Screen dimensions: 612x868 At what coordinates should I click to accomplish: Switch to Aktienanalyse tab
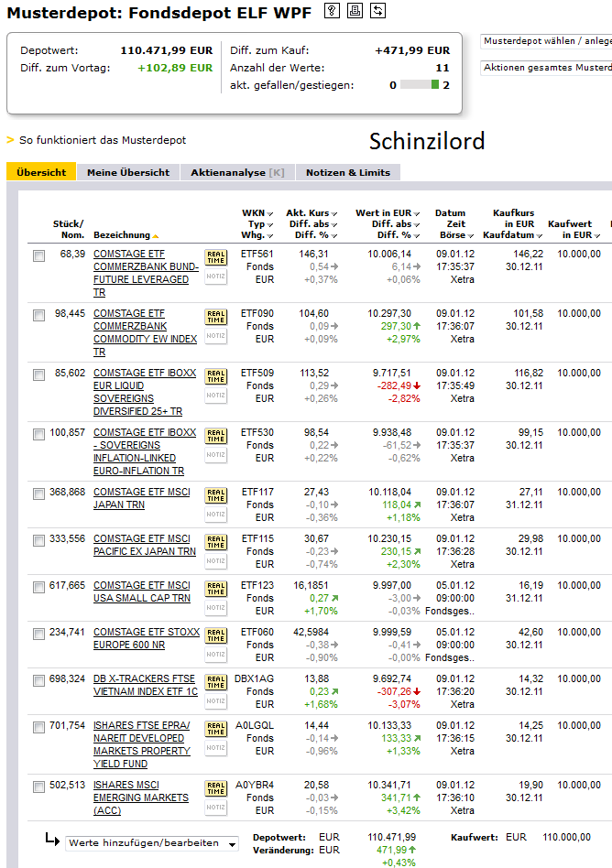[237, 172]
